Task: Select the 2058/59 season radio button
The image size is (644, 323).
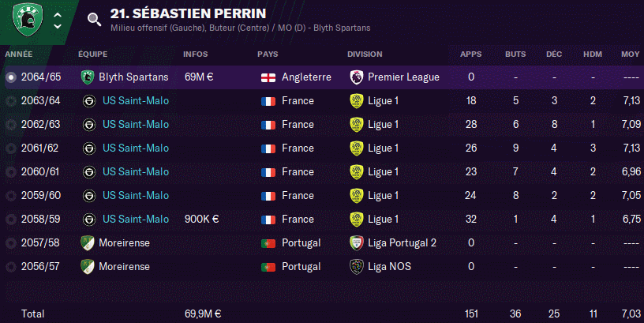Action: coord(11,220)
